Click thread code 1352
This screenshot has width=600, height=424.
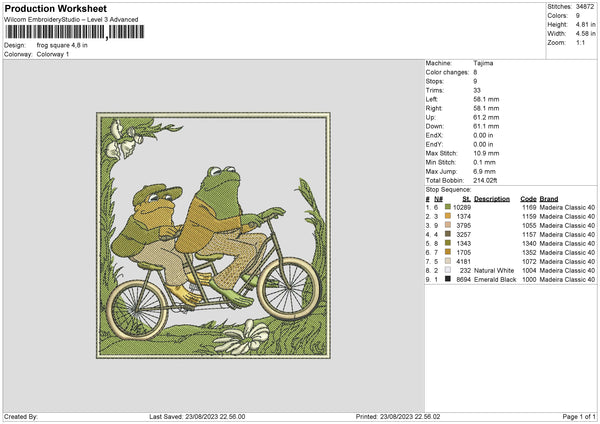529,253
